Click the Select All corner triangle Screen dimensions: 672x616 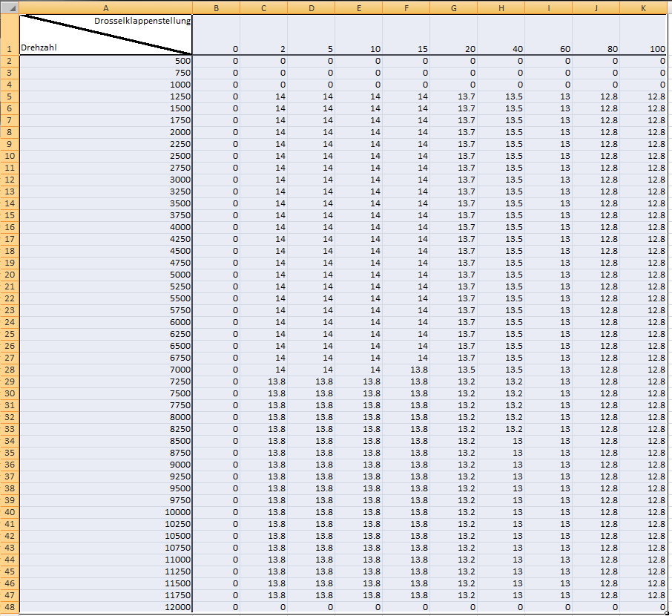tap(10, 7)
